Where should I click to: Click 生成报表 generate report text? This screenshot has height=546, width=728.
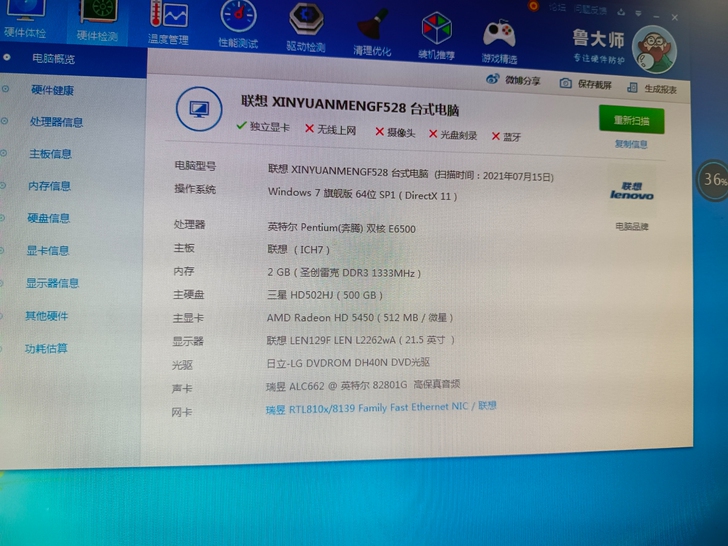click(x=660, y=89)
